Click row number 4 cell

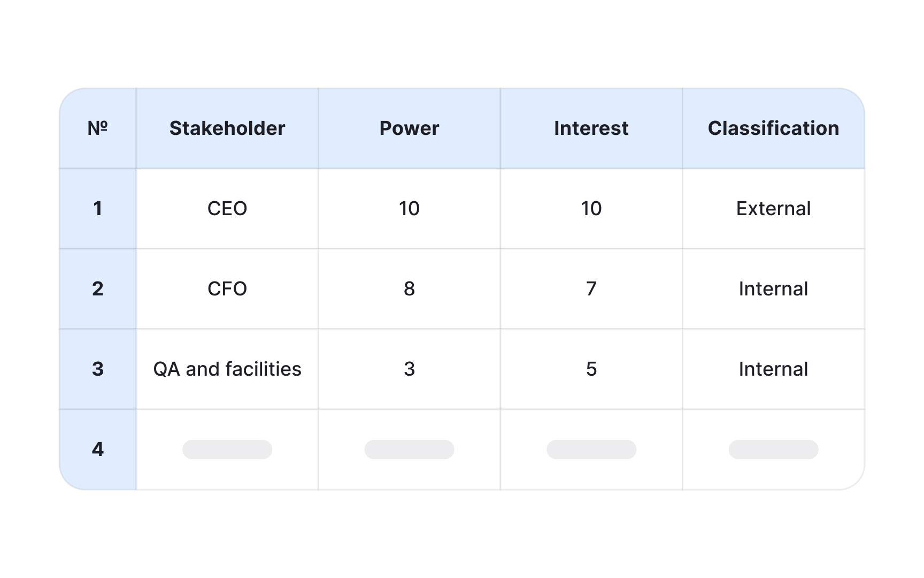tap(97, 450)
